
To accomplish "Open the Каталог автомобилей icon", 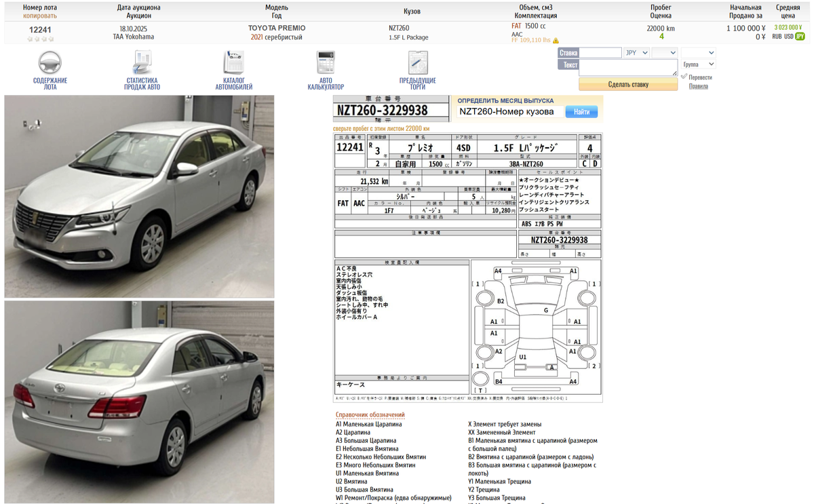I will pyautogui.click(x=234, y=64).
